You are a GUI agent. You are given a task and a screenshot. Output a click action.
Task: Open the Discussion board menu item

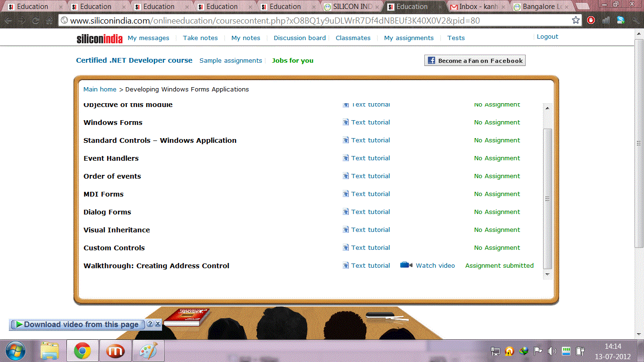click(299, 38)
